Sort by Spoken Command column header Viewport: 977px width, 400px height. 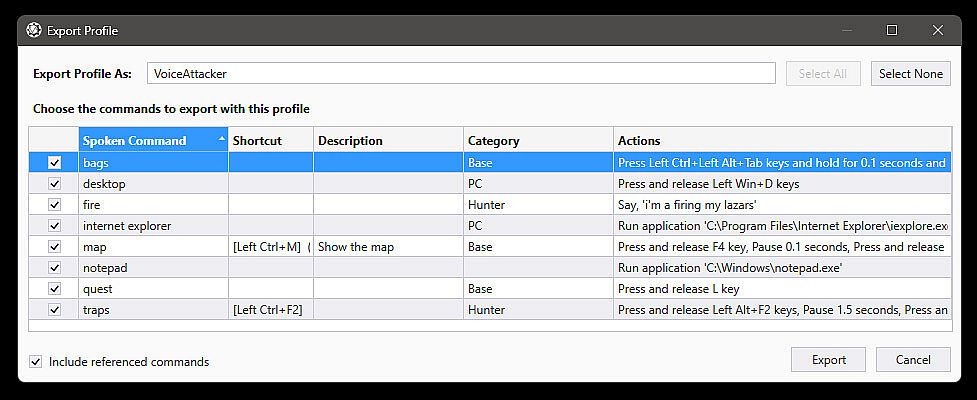click(x=135, y=141)
